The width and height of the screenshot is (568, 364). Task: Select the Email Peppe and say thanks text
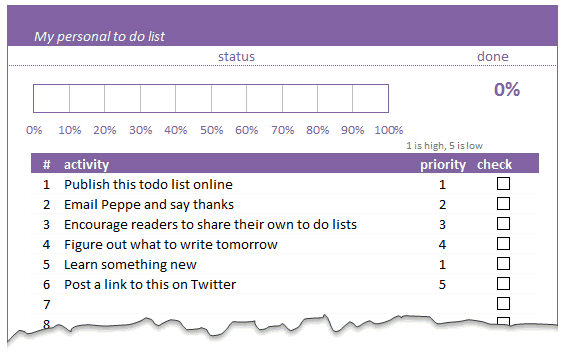[149, 205]
